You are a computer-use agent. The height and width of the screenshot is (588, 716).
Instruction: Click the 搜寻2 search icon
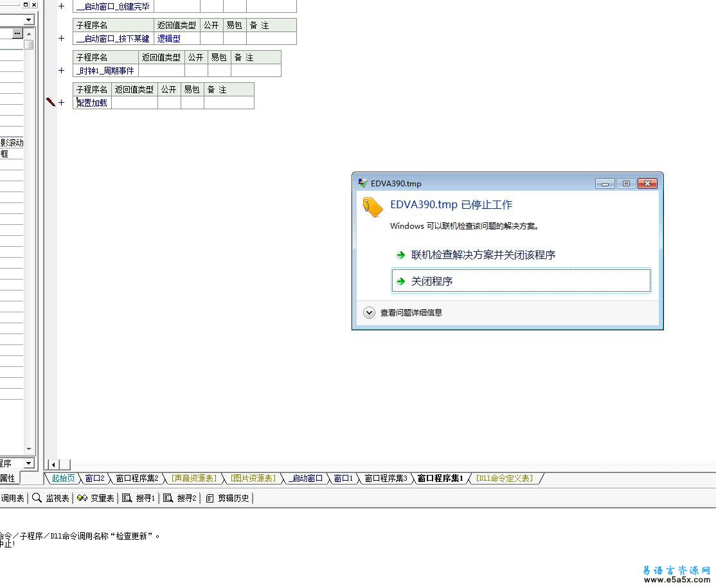[168, 498]
